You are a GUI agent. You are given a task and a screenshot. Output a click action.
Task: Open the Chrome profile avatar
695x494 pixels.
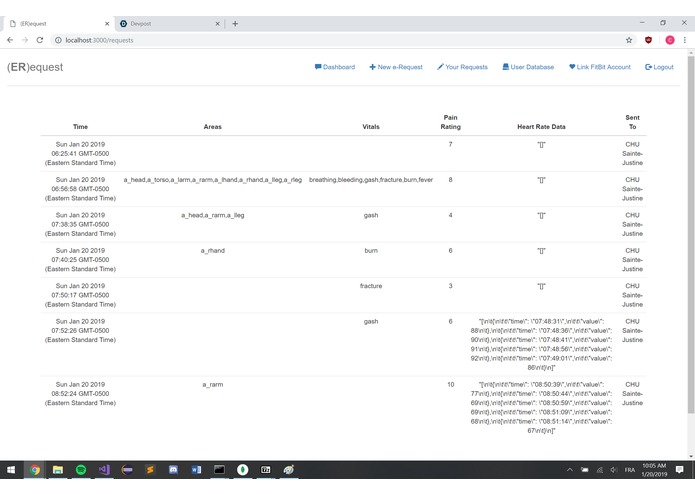tap(670, 40)
